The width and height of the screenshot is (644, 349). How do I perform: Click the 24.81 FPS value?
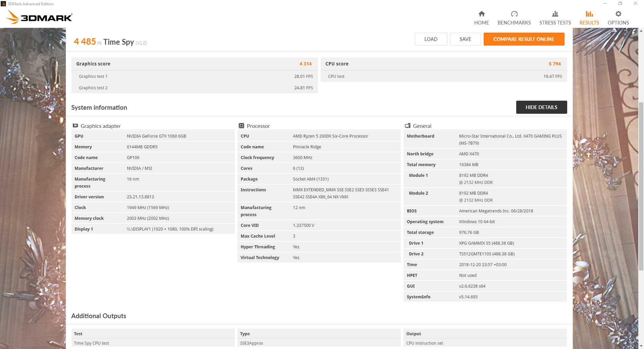pos(304,88)
